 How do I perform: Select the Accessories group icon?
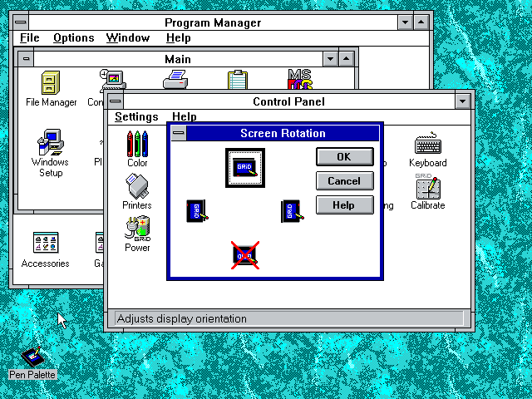(x=46, y=250)
